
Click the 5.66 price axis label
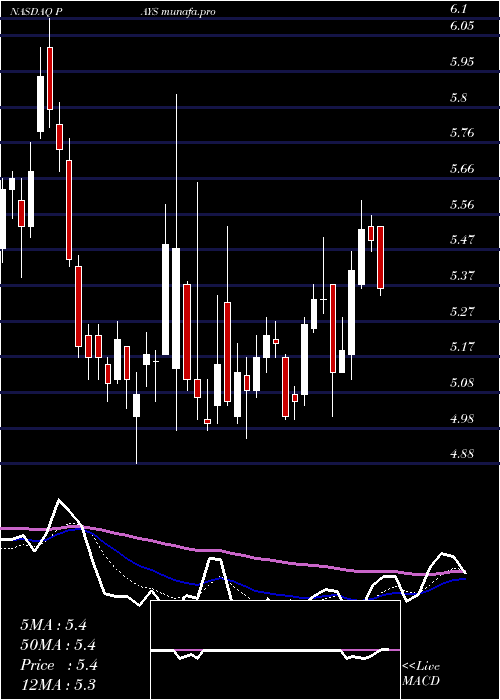[x=462, y=168]
